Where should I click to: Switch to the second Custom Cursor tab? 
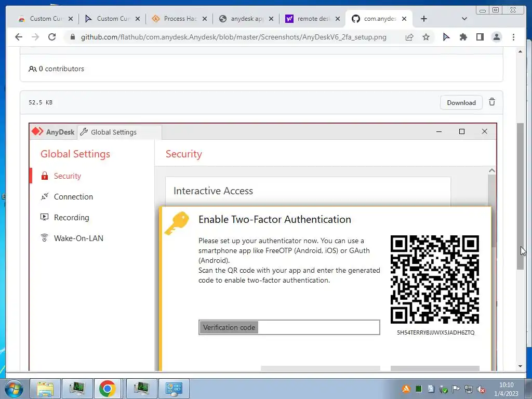(x=112, y=19)
